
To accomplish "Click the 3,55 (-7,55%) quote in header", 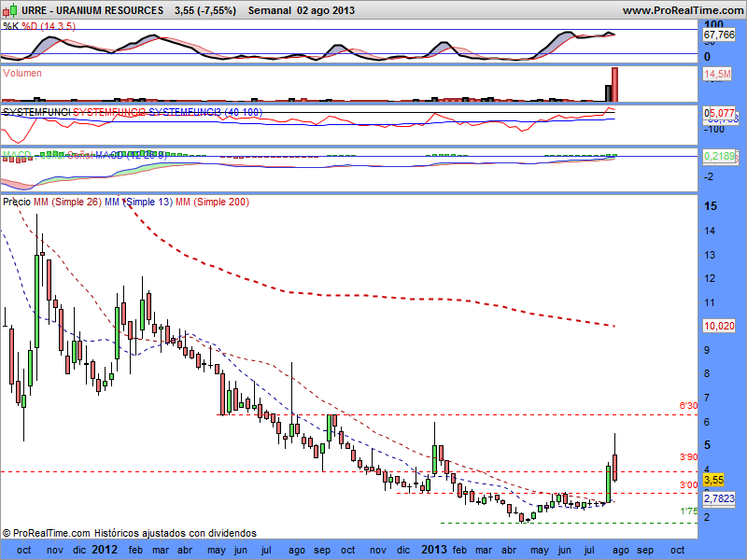I will (x=205, y=10).
